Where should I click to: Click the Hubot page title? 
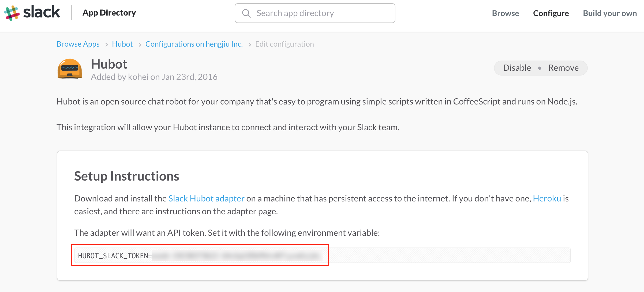point(109,64)
